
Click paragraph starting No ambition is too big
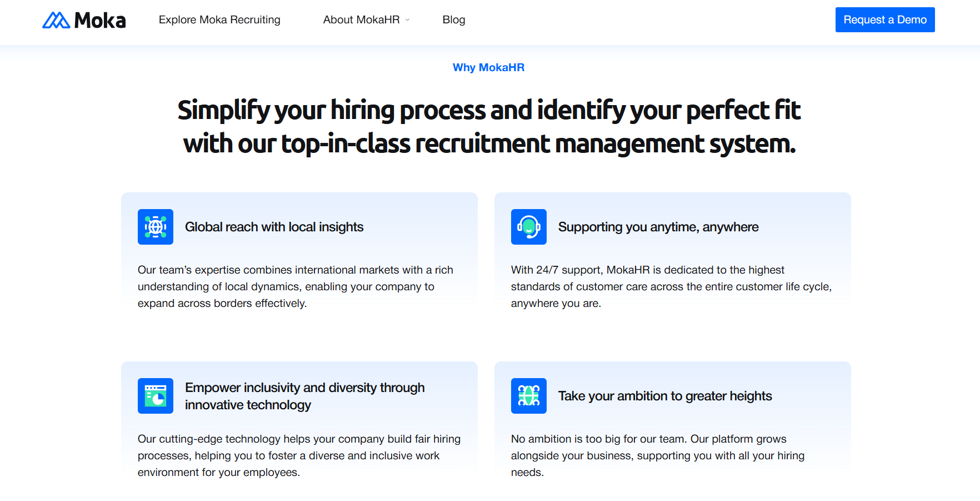(x=658, y=455)
